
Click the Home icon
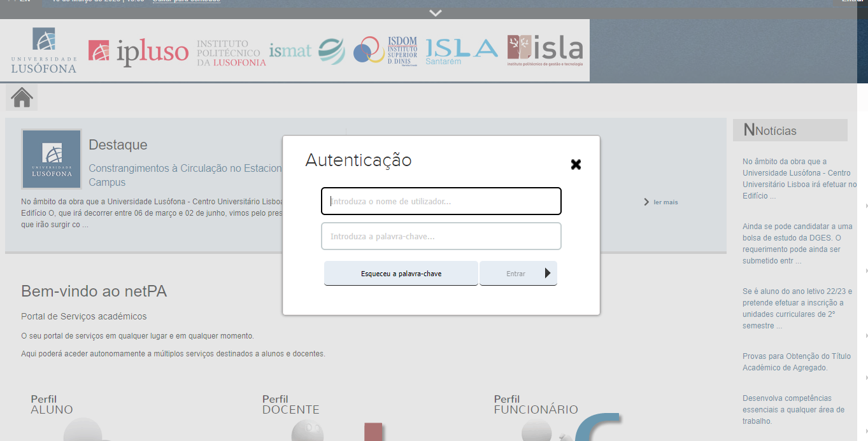point(21,97)
